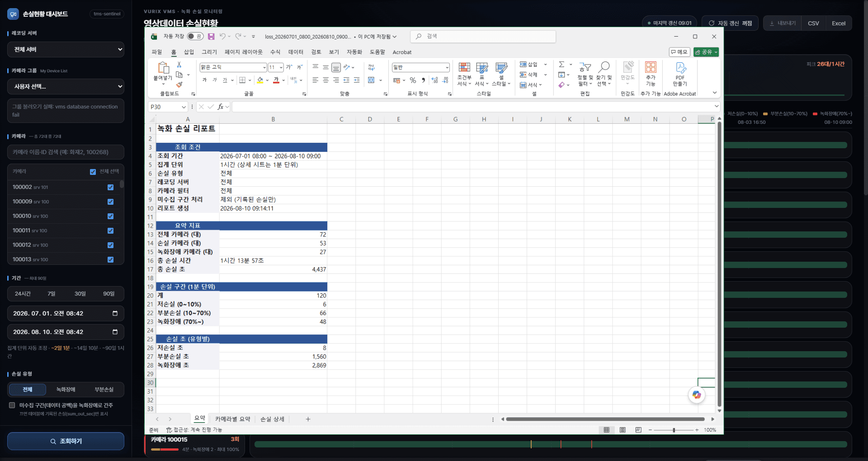Open the 수식 (Formulas) ribbon tab

pyautogui.click(x=275, y=52)
